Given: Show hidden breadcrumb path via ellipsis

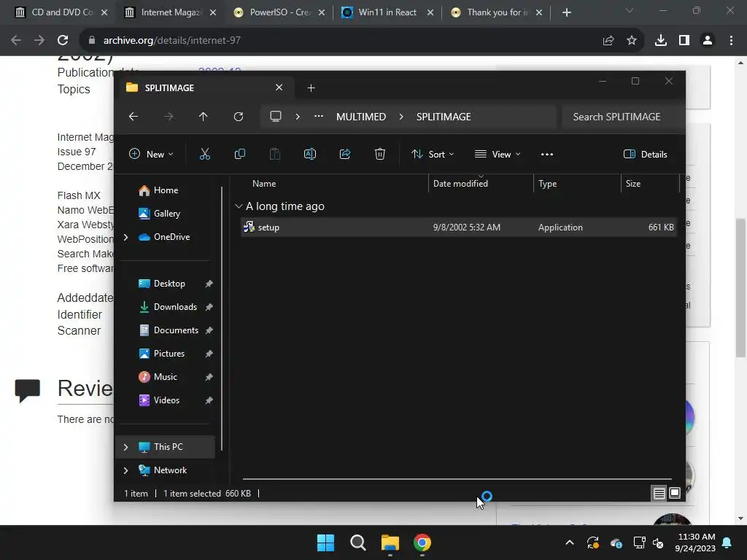Looking at the screenshot, I should point(319,117).
